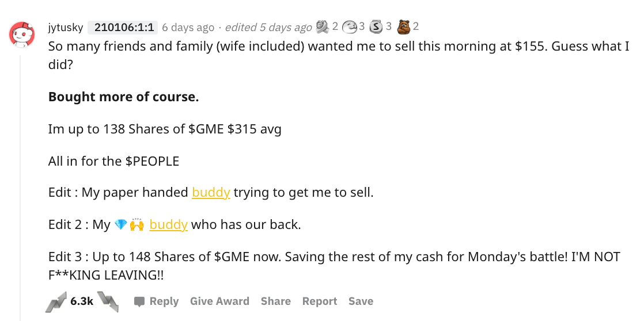Open the paper handed buddy link
This screenshot has height=321, width=644.
[x=211, y=192]
